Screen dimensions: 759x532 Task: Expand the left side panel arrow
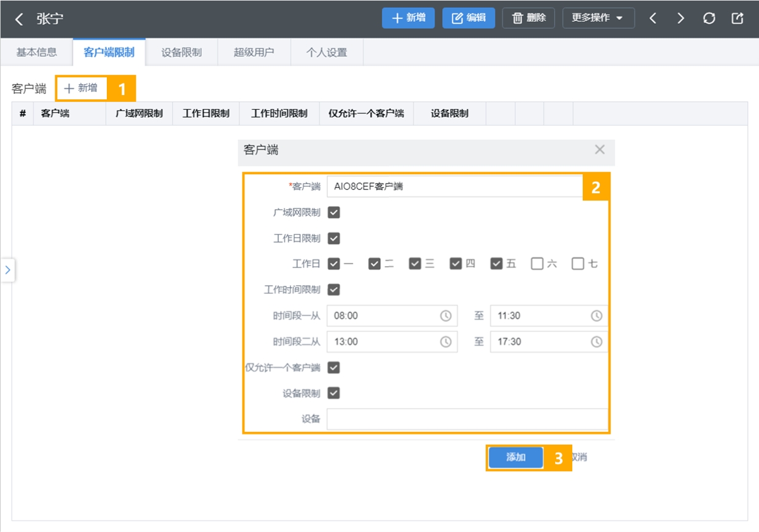point(7,269)
